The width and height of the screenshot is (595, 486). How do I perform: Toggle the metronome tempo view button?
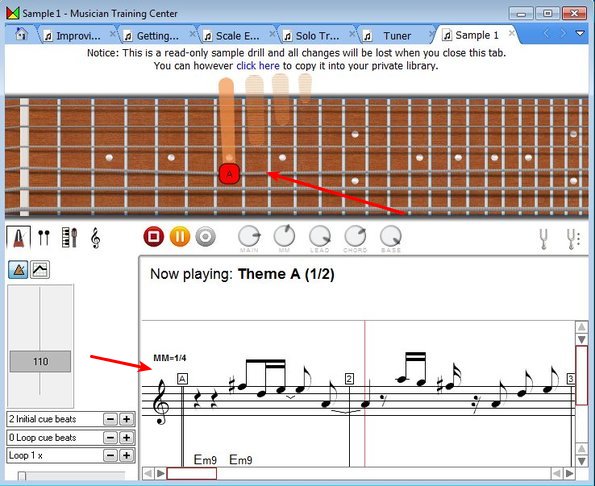pos(18,270)
